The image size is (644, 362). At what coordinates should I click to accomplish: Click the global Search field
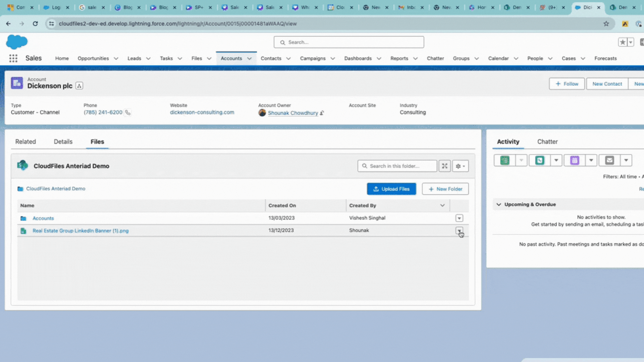349,42
